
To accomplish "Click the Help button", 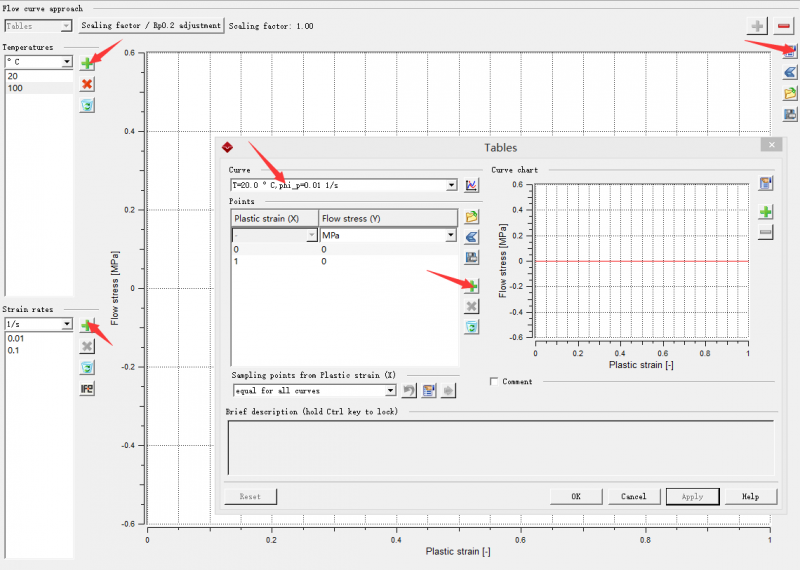I will coord(751,497).
